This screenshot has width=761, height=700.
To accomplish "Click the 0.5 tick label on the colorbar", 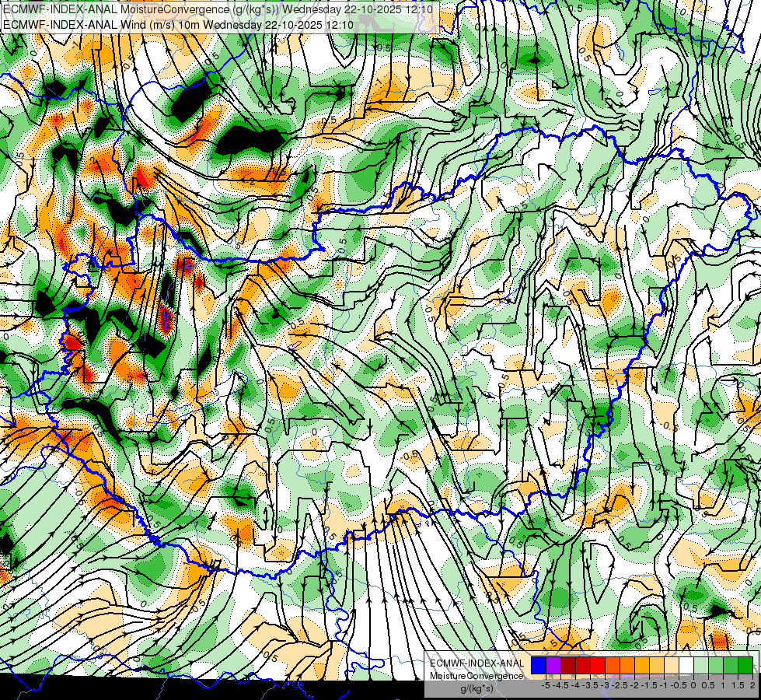I will click(708, 685).
